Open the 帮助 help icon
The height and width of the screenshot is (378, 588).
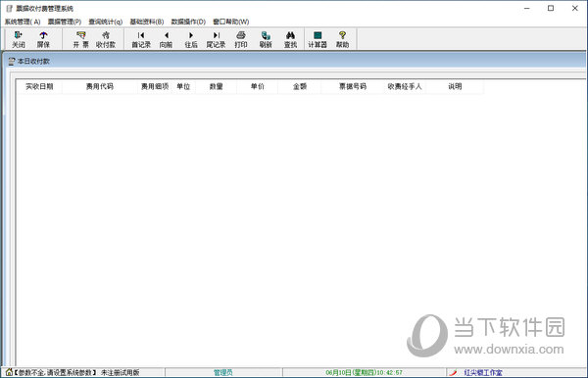342,39
